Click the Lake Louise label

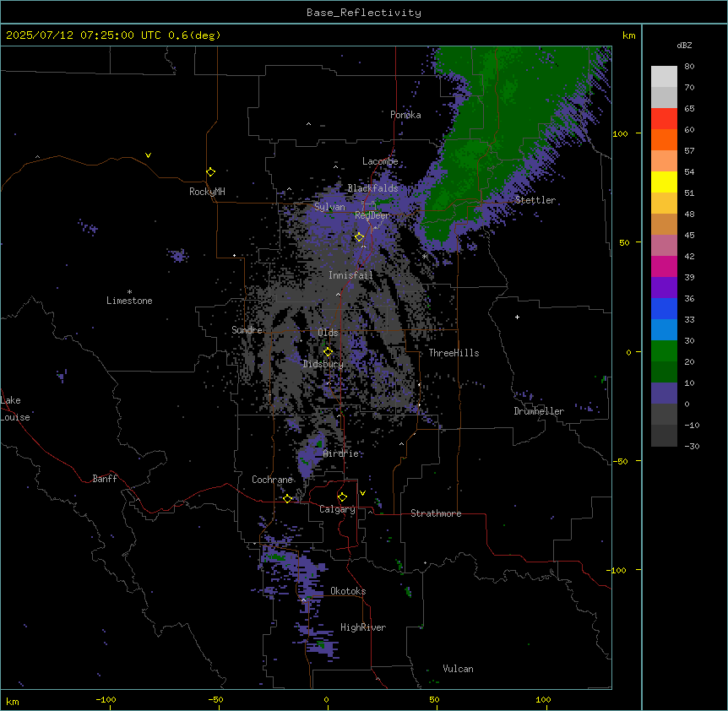[x=15, y=409]
